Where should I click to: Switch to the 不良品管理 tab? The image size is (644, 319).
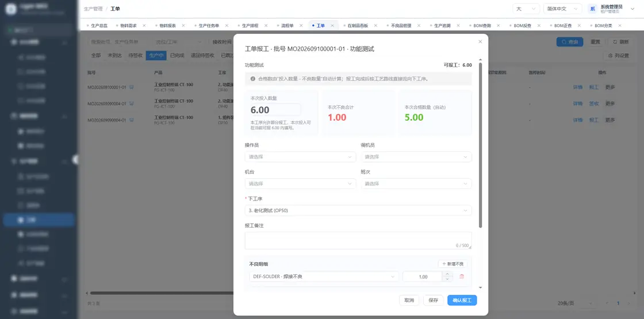pyautogui.click(x=400, y=25)
